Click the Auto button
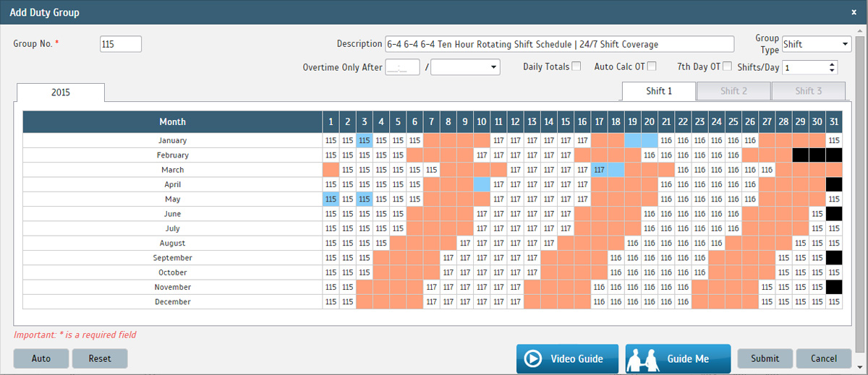This screenshot has width=868, height=375. [41, 358]
